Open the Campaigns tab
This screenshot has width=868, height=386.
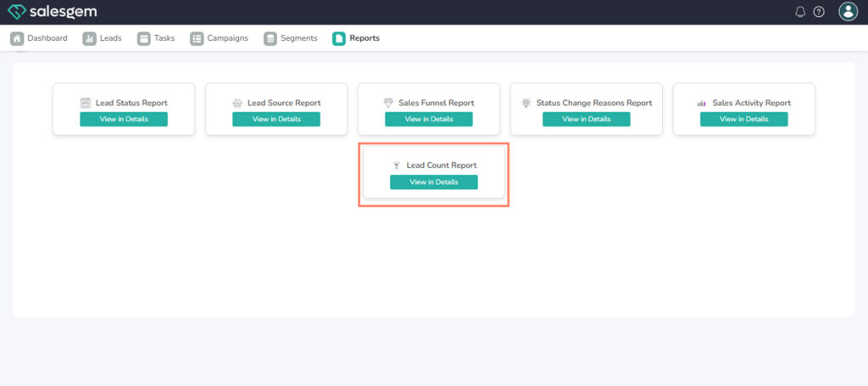[x=219, y=38]
